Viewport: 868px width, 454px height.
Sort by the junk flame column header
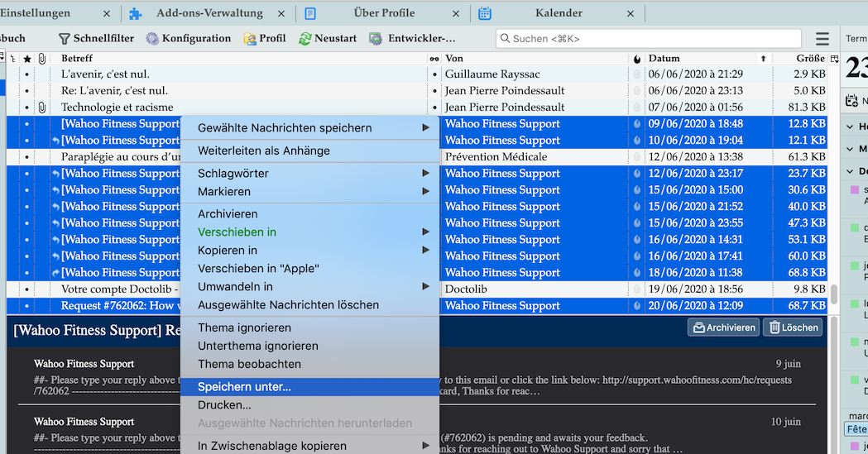pos(637,59)
